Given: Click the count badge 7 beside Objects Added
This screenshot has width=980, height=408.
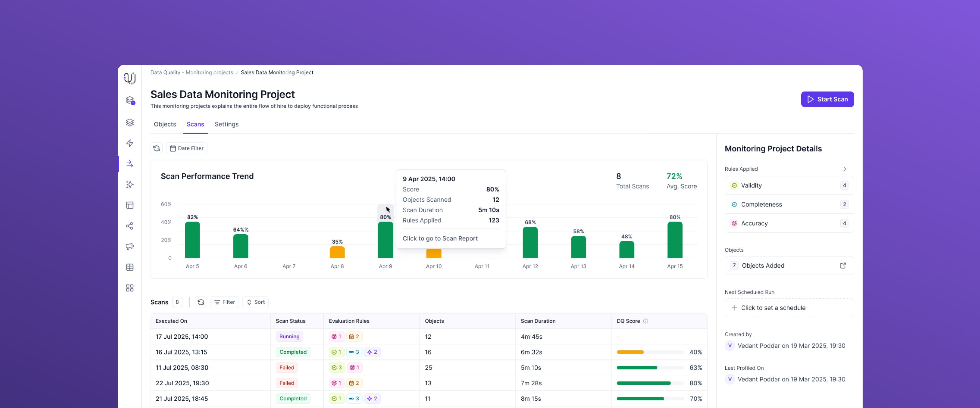Looking at the screenshot, I should 734,265.
